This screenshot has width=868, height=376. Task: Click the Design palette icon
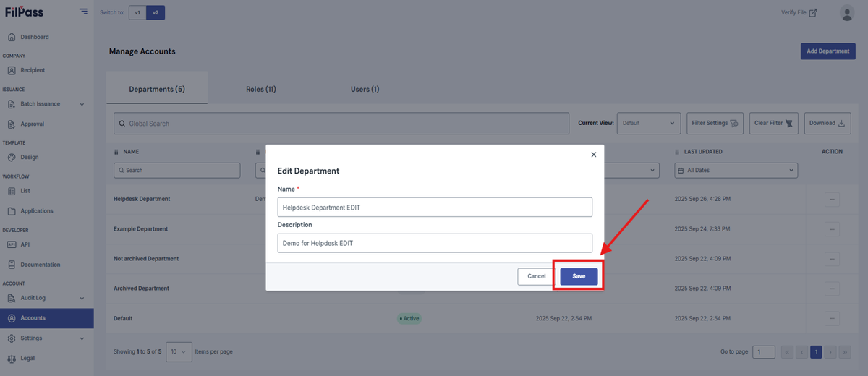[12, 157]
